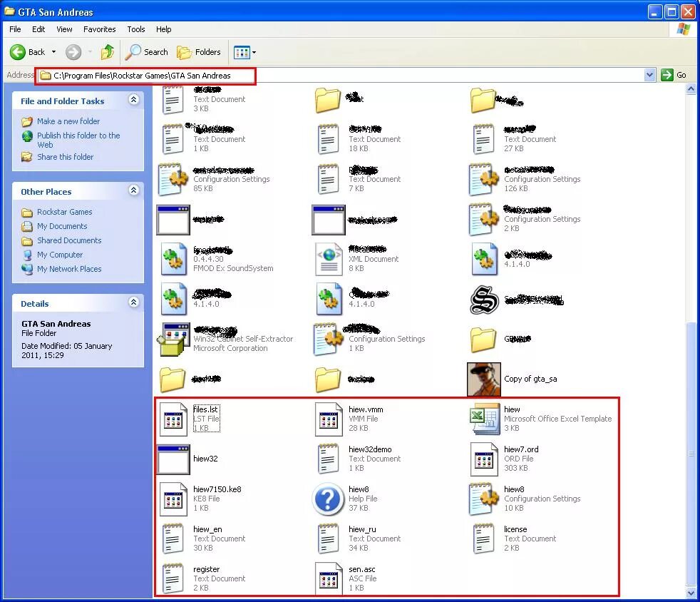Select the 85 KB Configuration Settings icon
The image size is (700, 602).
coord(173,180)
